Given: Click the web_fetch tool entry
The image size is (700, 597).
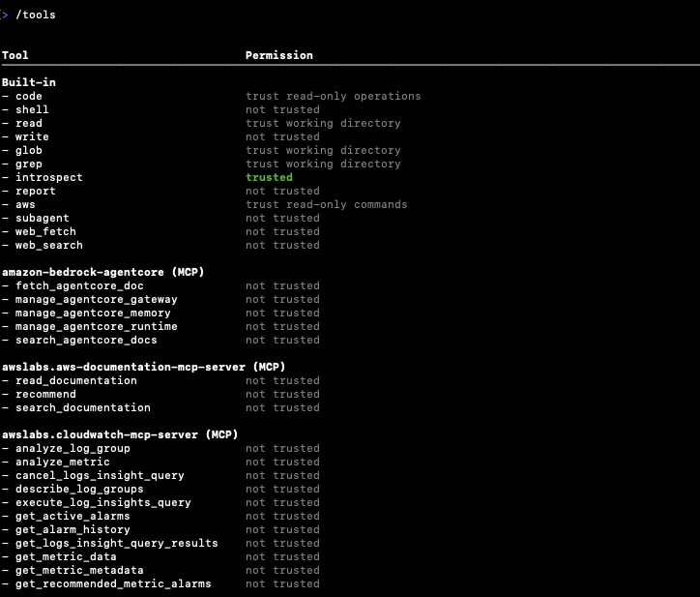Looking at the screenshot, I should [x=45, y=231].
